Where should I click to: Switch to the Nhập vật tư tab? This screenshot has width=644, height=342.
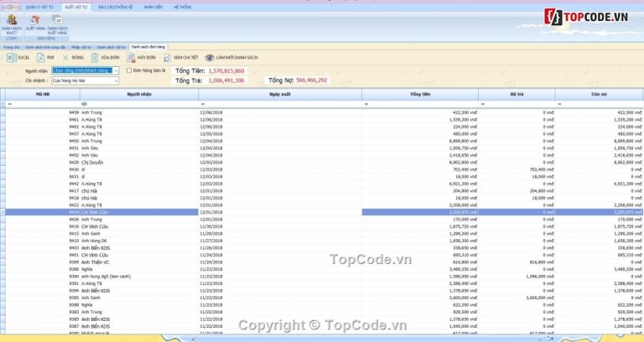(80, 47)
